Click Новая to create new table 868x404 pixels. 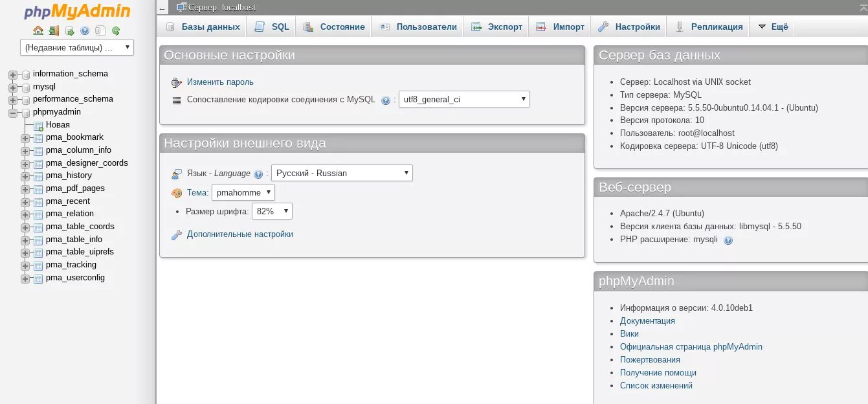(58, 125)
